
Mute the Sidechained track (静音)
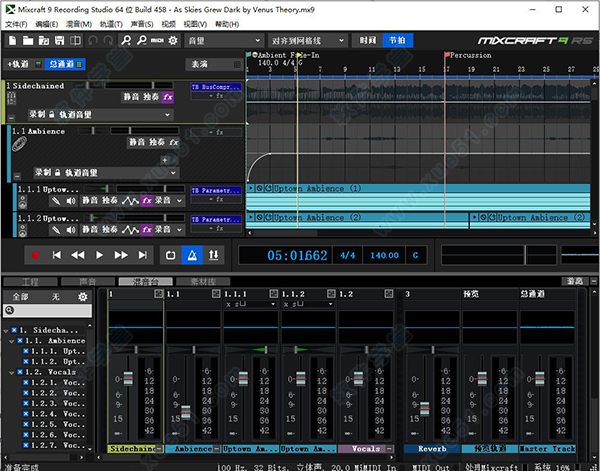click(x=131, y=97)
